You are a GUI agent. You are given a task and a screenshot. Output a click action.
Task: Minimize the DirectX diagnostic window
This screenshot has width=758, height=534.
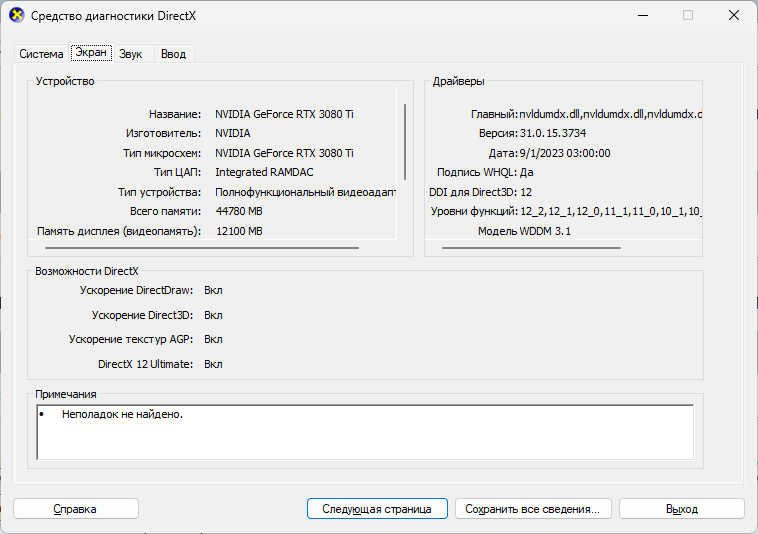coord(643,15)
